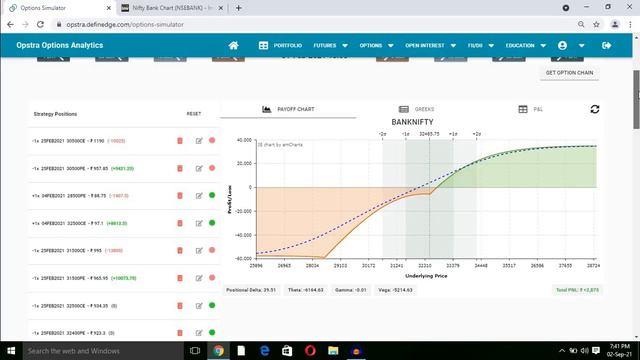Expand the Options menu
The width and height of the screenshot is (640, 360).
(376, 45)
